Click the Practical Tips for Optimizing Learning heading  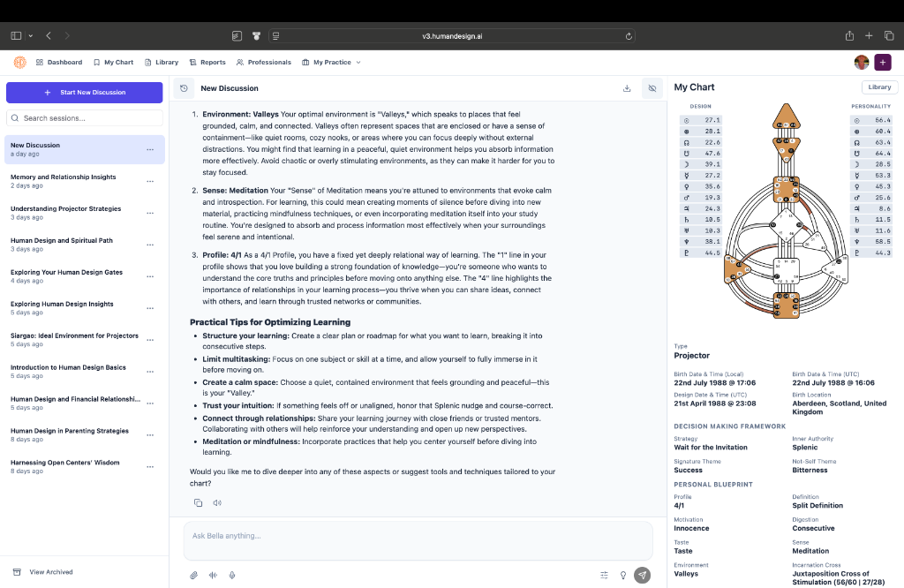(270, 322)
